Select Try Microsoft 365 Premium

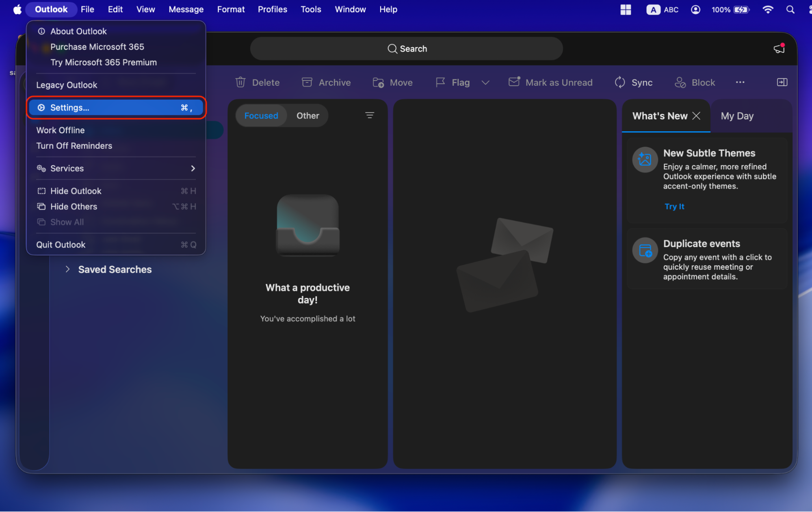(116, 62)
